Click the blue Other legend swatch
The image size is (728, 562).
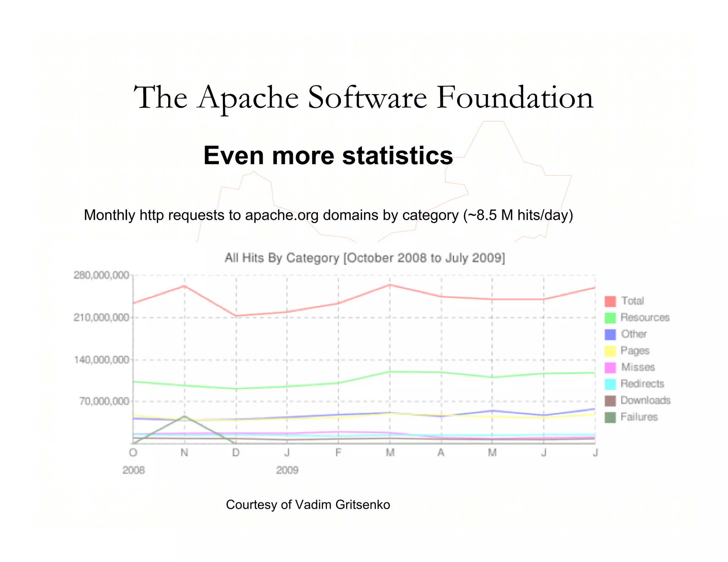click(x=610, y=334)
